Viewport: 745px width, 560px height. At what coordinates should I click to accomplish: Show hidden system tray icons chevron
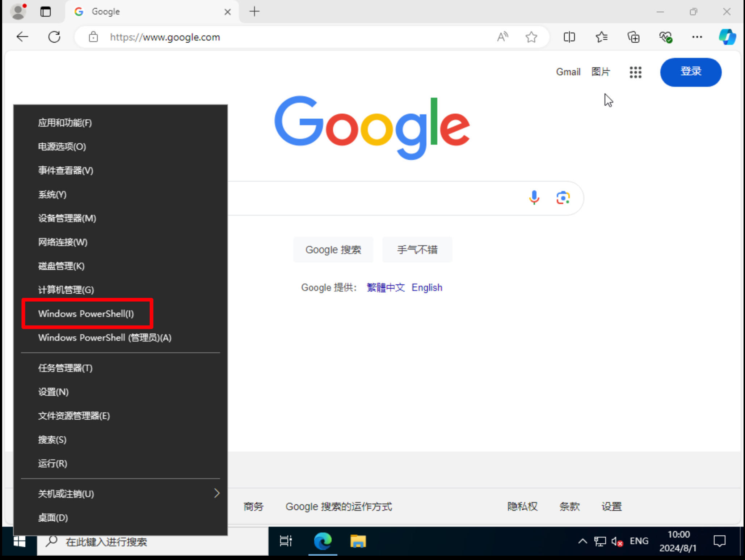point(582,541)
